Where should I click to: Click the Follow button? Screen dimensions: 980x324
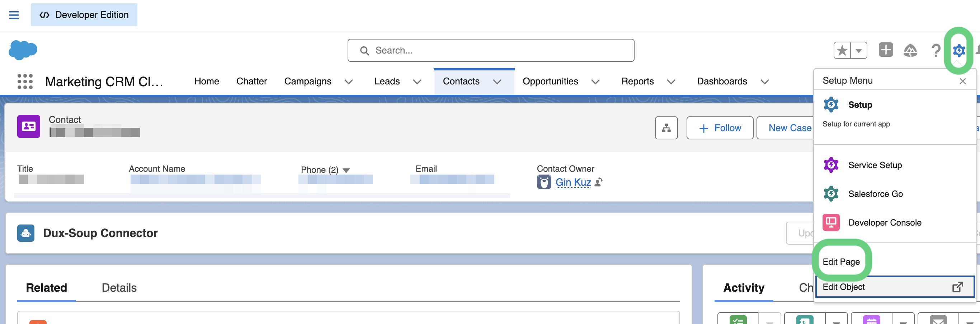720,128
